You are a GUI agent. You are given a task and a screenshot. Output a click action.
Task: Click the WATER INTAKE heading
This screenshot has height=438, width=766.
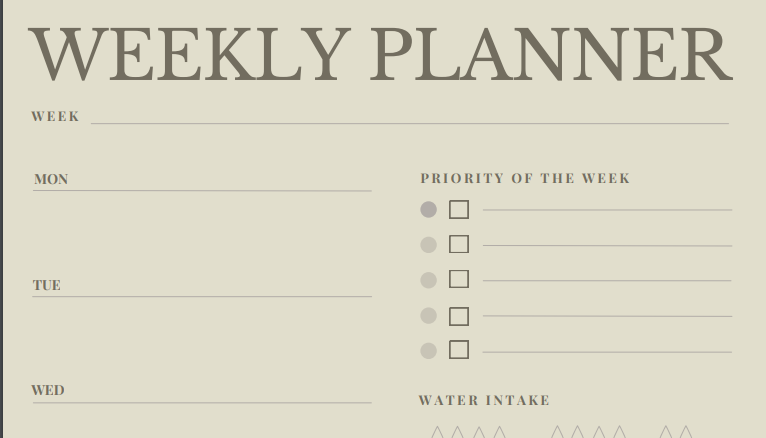(484, 401)
